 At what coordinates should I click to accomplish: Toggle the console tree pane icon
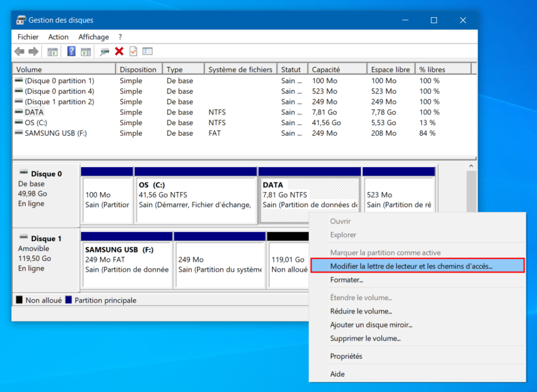(52, 52)
